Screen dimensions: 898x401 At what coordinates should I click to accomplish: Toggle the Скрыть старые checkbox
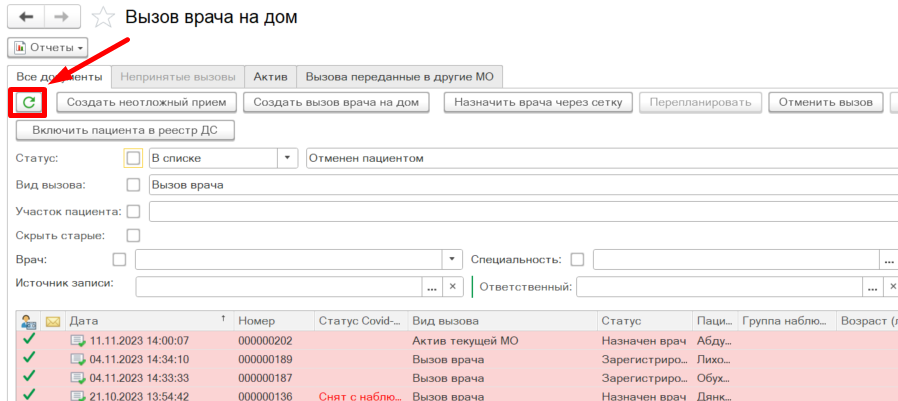133,235
